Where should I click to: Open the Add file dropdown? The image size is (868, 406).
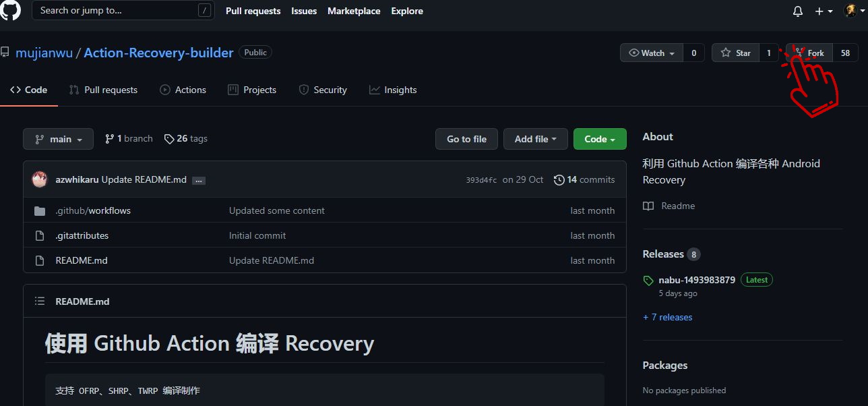(x=536, y=139)
